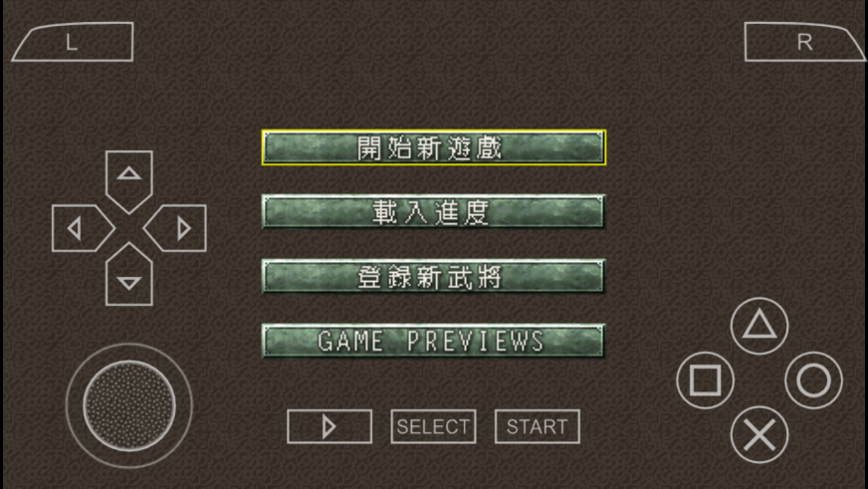868x489 pixels.
Task: Open the 登錄新武將 menu entry
Action: pos(434,276)
